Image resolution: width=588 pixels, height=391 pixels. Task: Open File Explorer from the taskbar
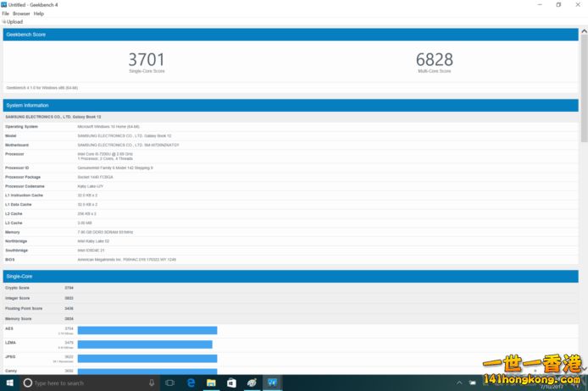click(x=211, y=383)
